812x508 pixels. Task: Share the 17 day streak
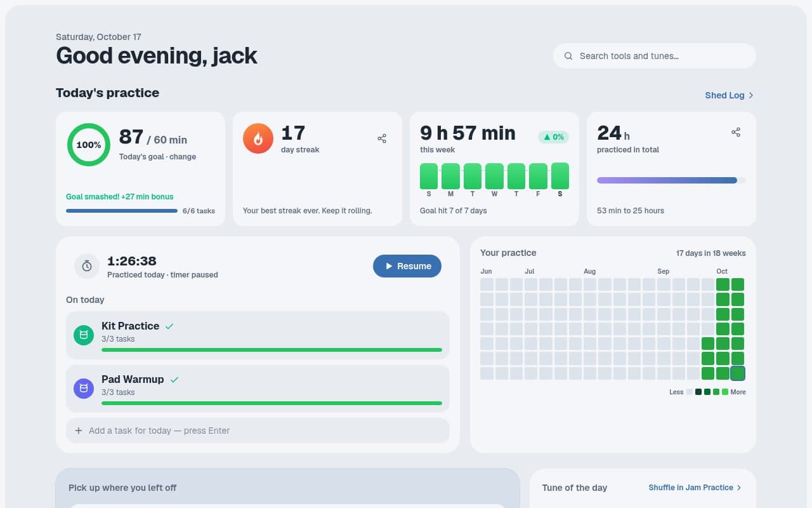tap(382, 138)
